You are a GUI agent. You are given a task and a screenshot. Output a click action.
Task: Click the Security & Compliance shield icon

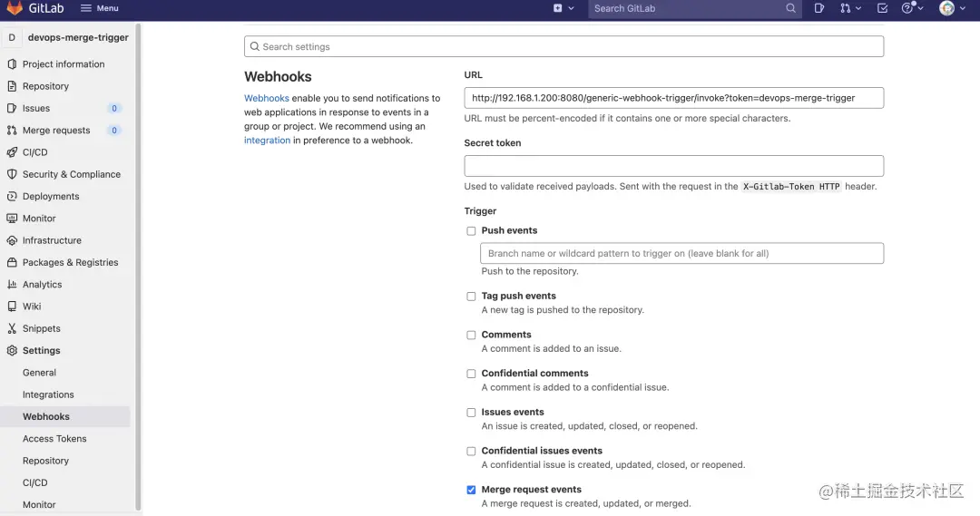coord(12,174)
